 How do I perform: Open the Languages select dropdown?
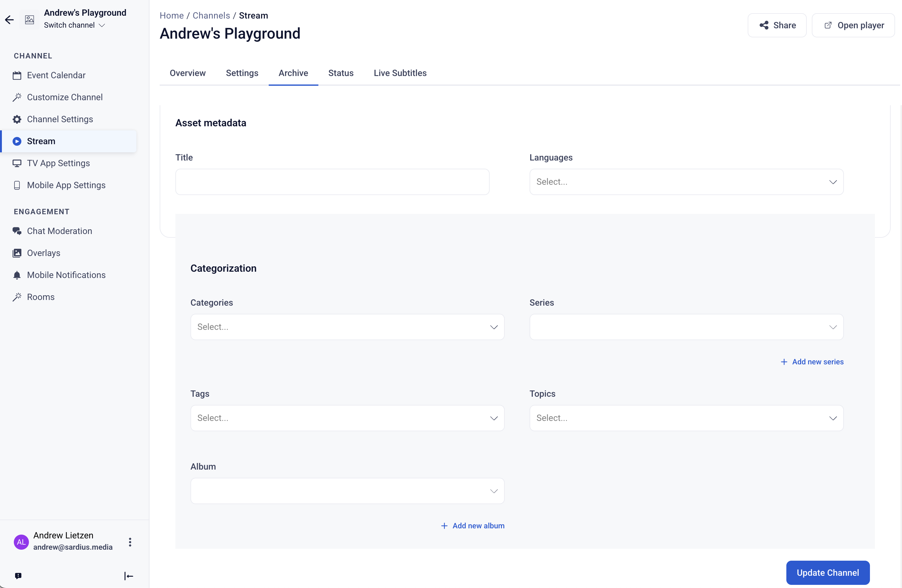pos(686,182)
